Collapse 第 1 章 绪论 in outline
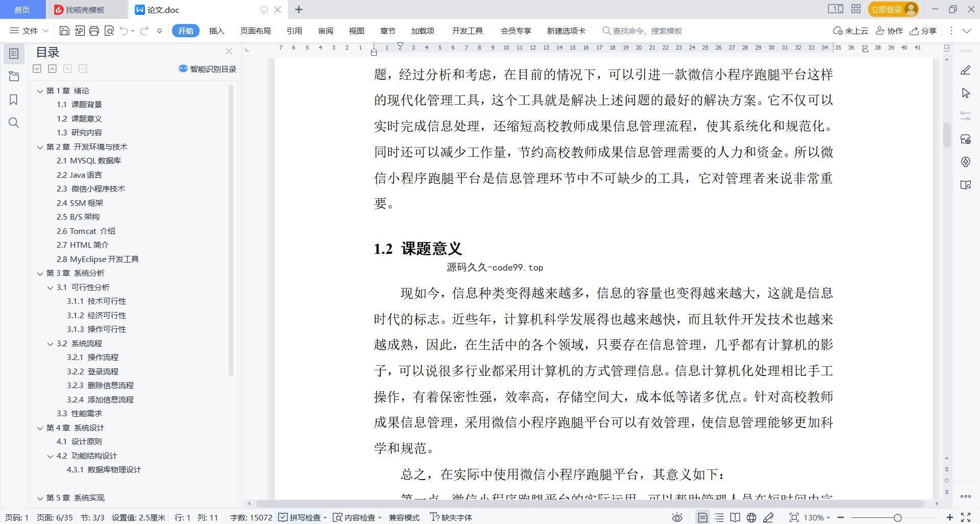The width and height of the screenshot is (980, 524). [40, 91]
